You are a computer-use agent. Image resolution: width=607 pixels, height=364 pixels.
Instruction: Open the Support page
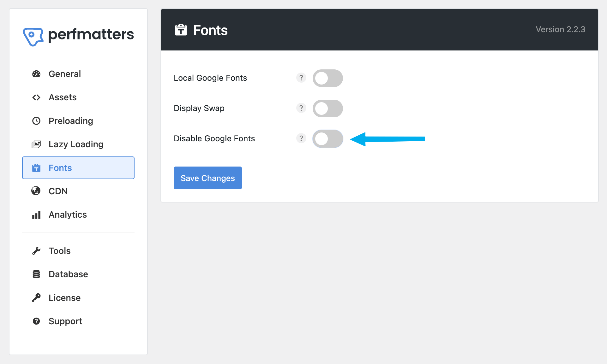[x=65, y=321]
